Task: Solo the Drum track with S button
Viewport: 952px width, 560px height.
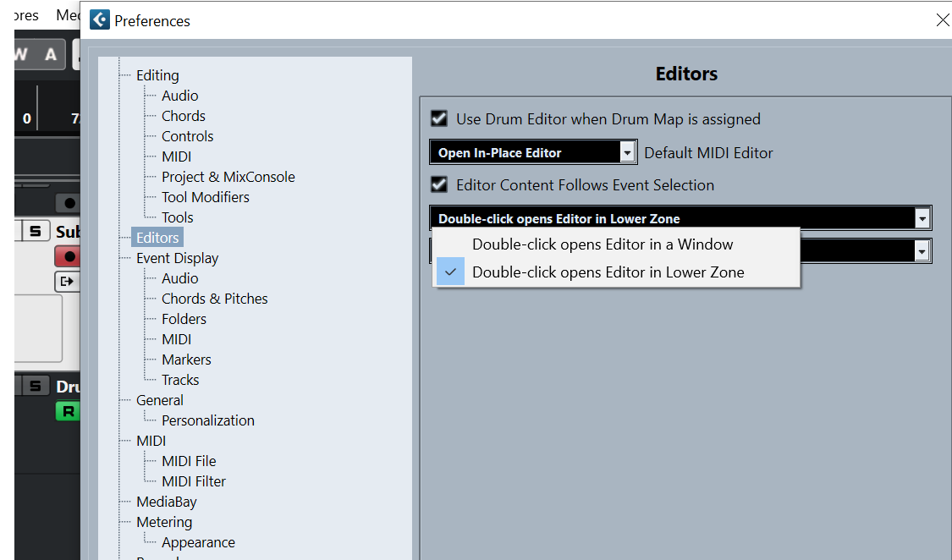Action: [35, 387]
